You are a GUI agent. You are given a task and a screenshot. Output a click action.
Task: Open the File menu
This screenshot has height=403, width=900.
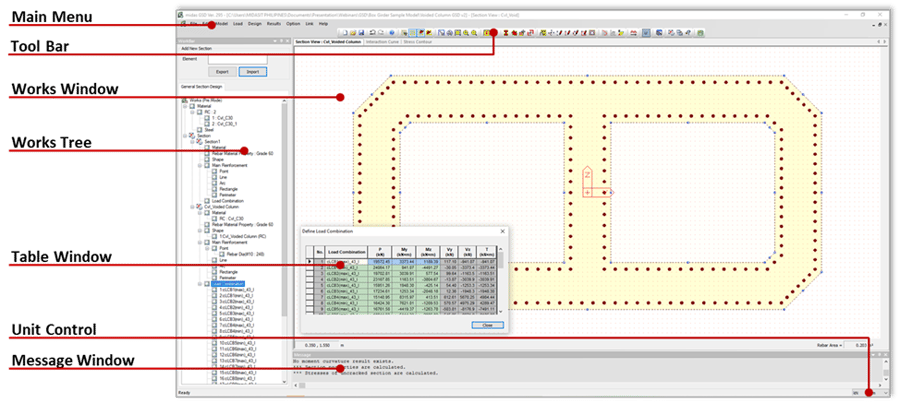click(193, 24)
